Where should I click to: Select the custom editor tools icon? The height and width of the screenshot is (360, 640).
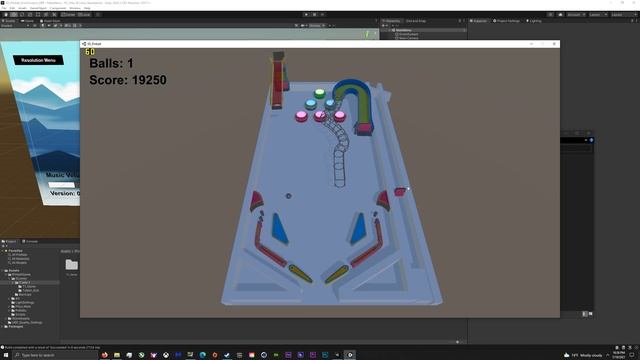(x=54, y=15)
